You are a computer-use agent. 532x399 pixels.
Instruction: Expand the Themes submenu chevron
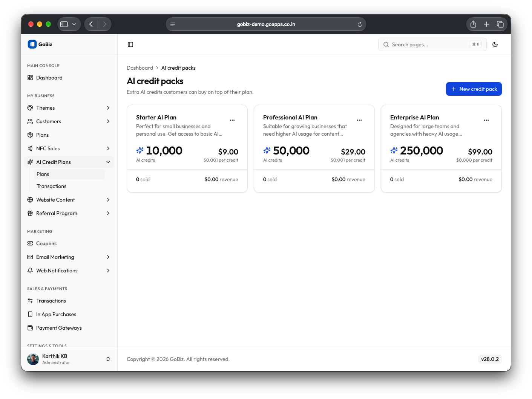(108, 108)
